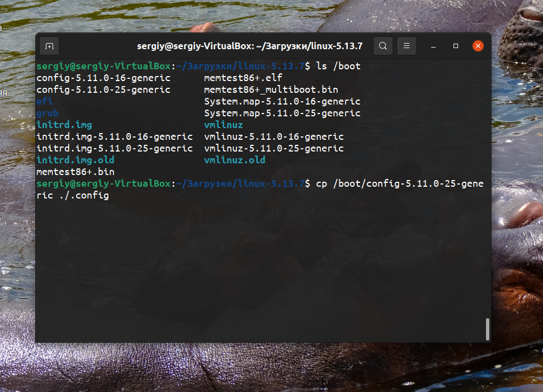Open a new terminal tab
The image size is (543, 392).
coord(49,46)
